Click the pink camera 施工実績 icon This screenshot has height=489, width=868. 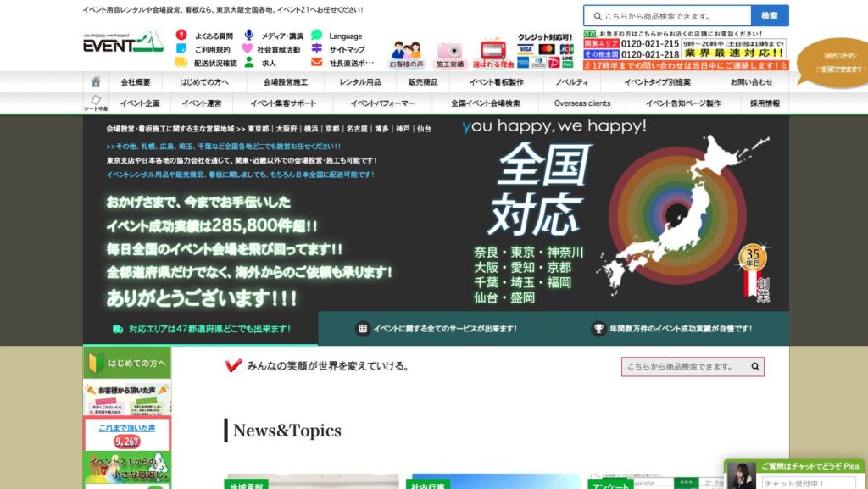pyautogui.click(x=449, y=53)
